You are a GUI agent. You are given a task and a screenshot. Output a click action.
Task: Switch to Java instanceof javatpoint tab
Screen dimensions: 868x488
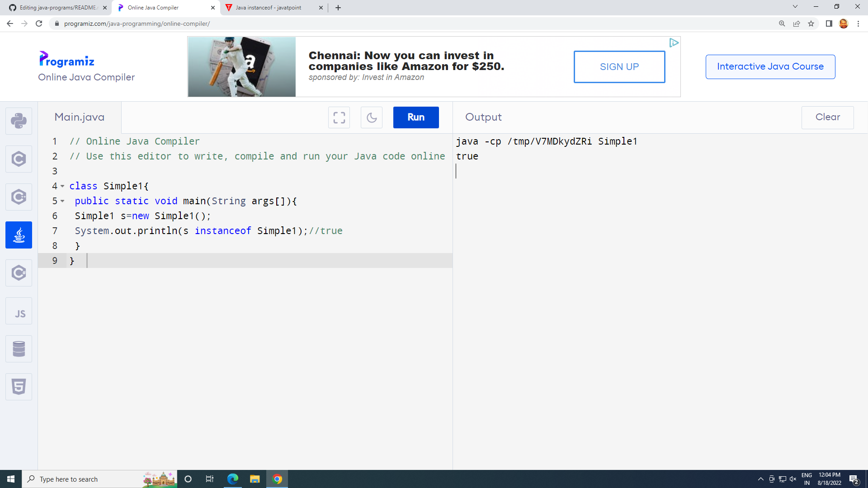(269, 8)
